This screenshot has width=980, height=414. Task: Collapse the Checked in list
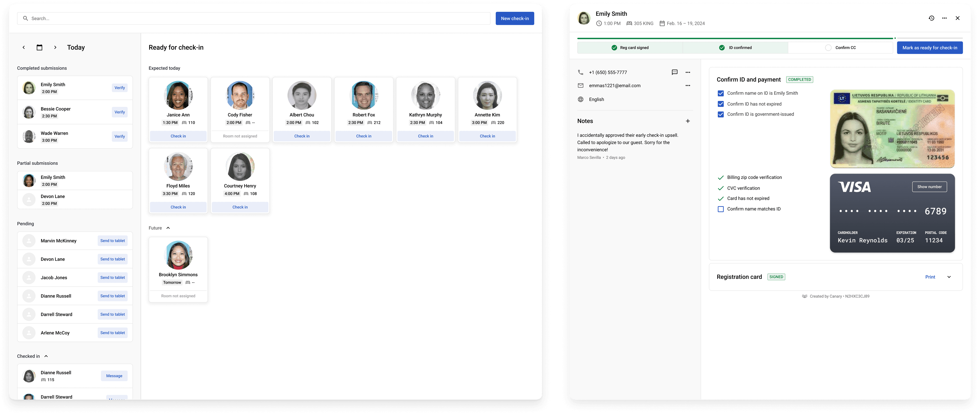point(46,356)
